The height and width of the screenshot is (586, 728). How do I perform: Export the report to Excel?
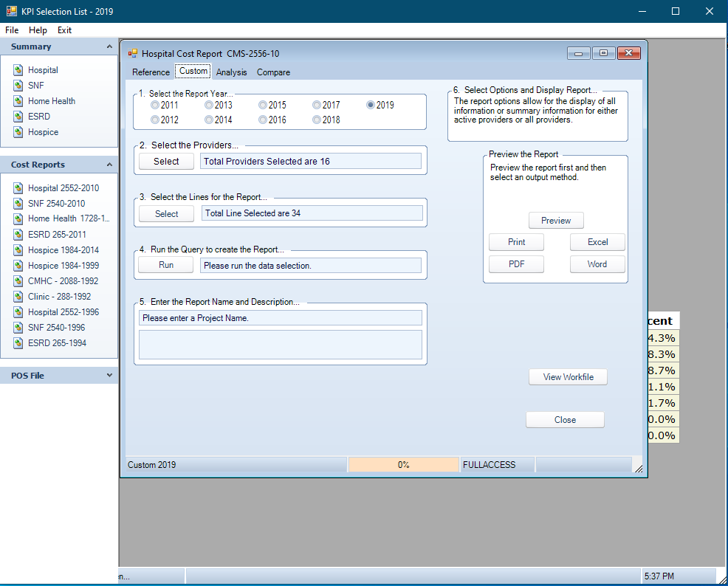(x=597, y=242)
